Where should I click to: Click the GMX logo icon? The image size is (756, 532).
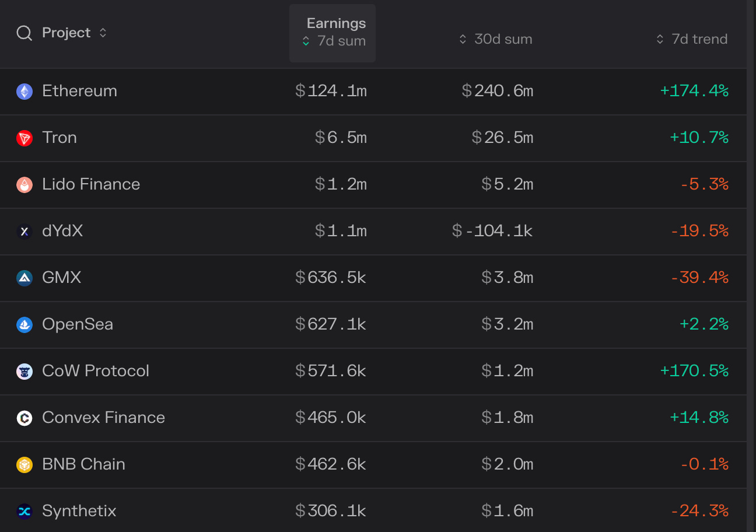pos(24,278)
